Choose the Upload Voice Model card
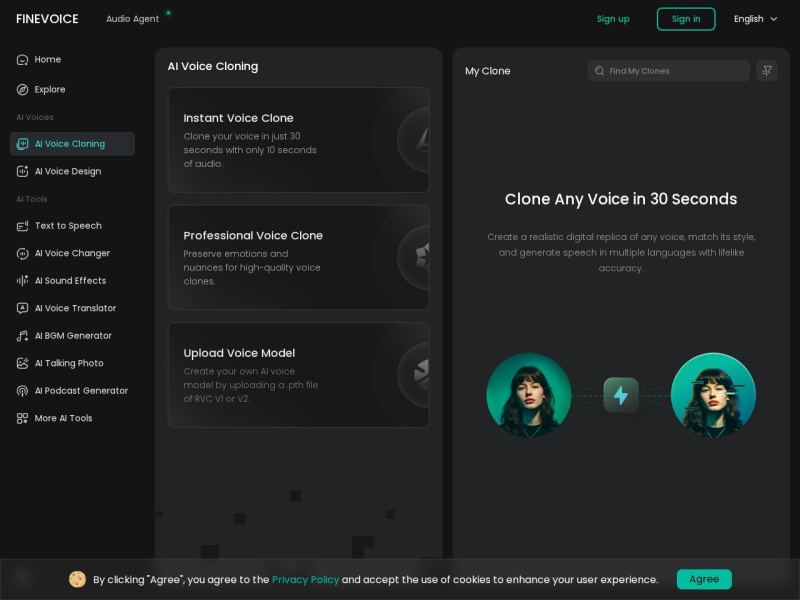This screenshot has height=600, width=800. tap(298, 375)
